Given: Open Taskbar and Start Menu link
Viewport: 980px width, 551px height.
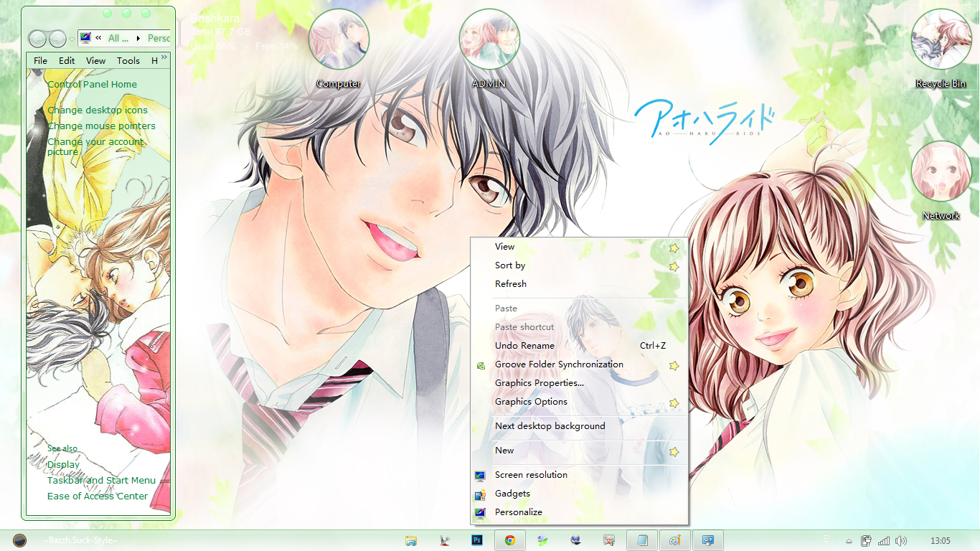Looking at the screenshot, I should click(101, 480).
